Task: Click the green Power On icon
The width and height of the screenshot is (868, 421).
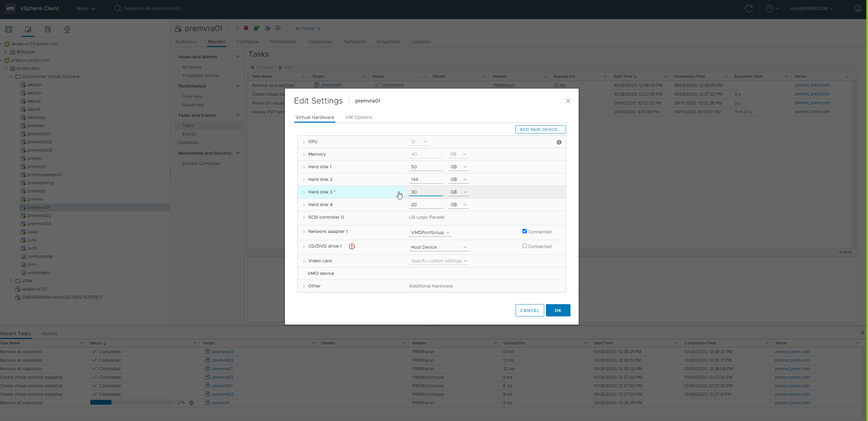Action: [237, 28]
